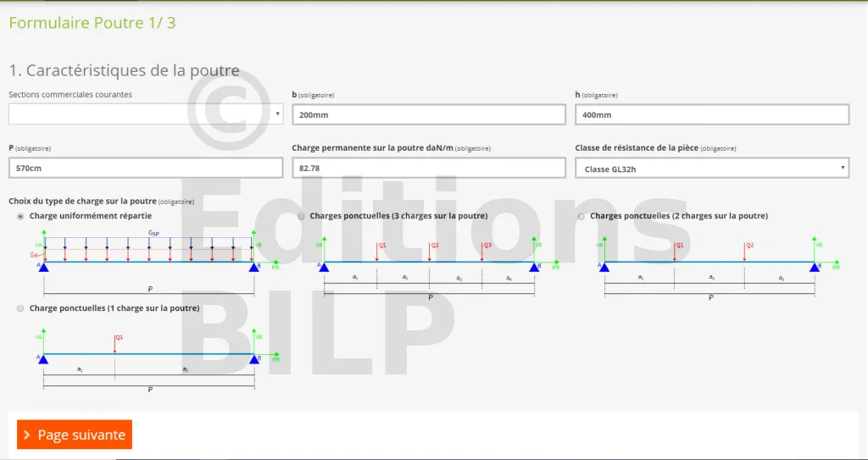The width and height of the screenshot is (868, 460).
Task: Go to next step with Page suivante
Action: (x=75, y=435)
